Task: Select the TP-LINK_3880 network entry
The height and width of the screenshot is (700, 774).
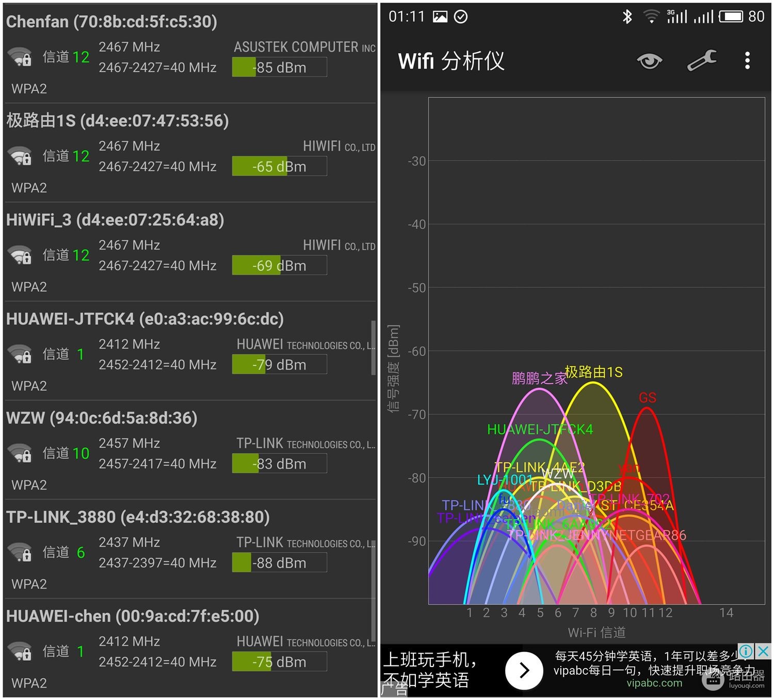Action: pyautogui.click(x=190, y=549)
